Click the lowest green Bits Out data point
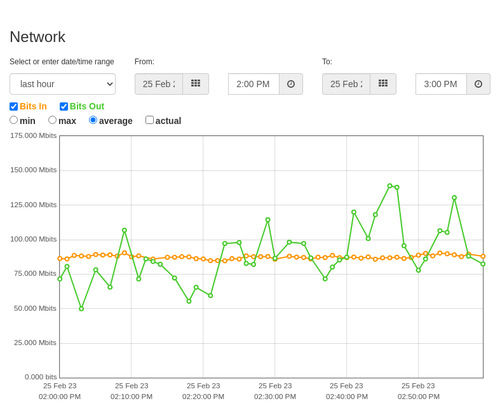 pos(81,309)
